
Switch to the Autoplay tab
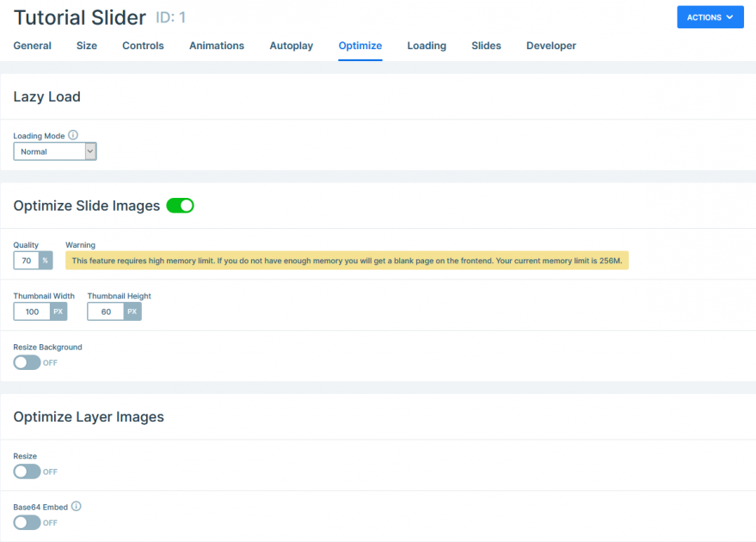[291, 46]
